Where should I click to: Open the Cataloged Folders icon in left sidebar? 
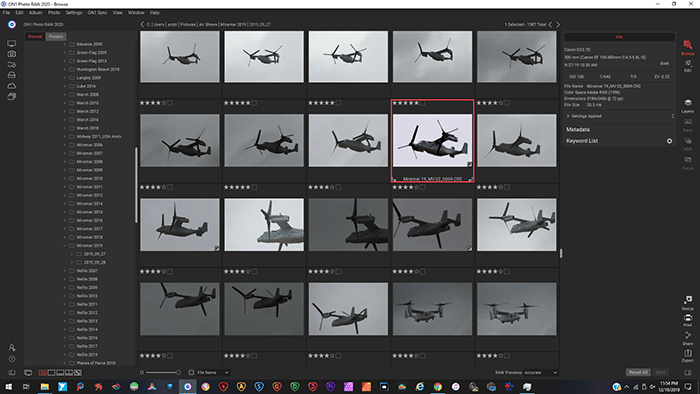[12, 65]
